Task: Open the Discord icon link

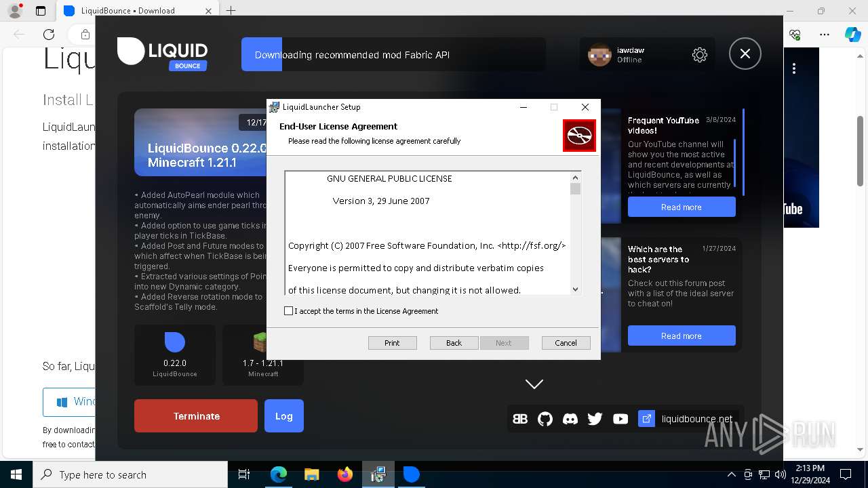Action: point(570,419)
